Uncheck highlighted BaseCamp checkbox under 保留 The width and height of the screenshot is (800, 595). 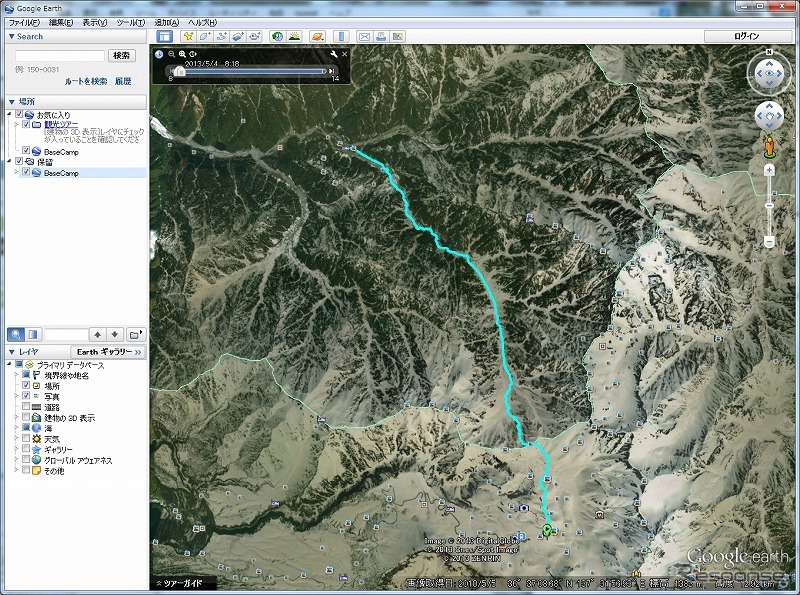click(x=27, y=172)
